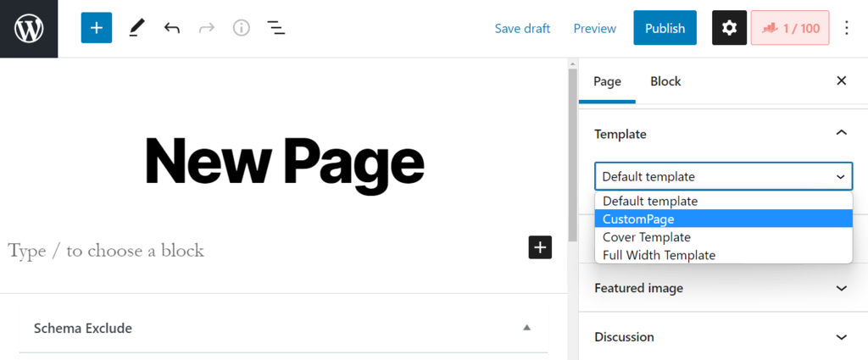Switch to the Block tab

[665, 81]
